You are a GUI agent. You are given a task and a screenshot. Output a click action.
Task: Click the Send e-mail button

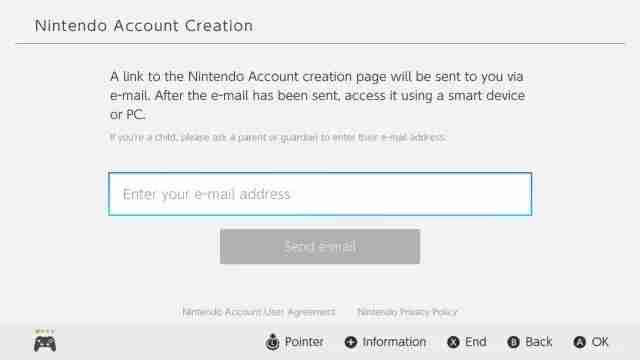(320, 247)
